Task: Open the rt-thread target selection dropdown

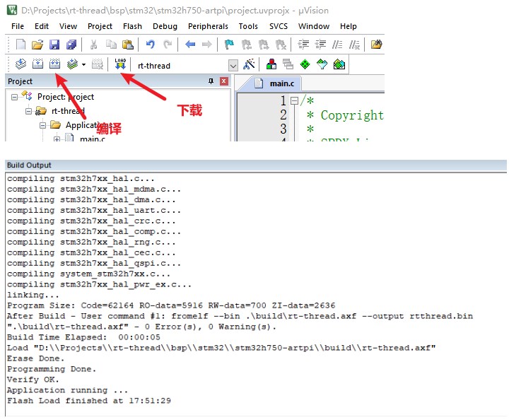Action: 233,66
